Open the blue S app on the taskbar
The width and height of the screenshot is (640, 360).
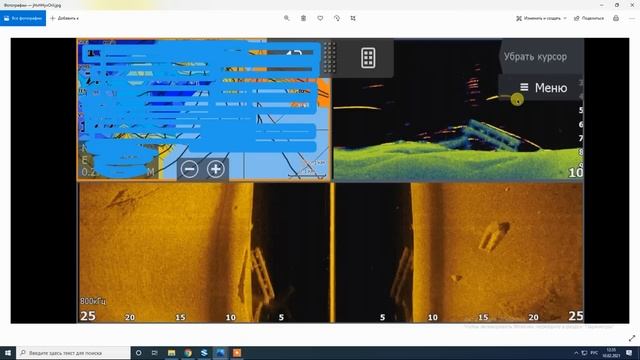pos(204,353)
